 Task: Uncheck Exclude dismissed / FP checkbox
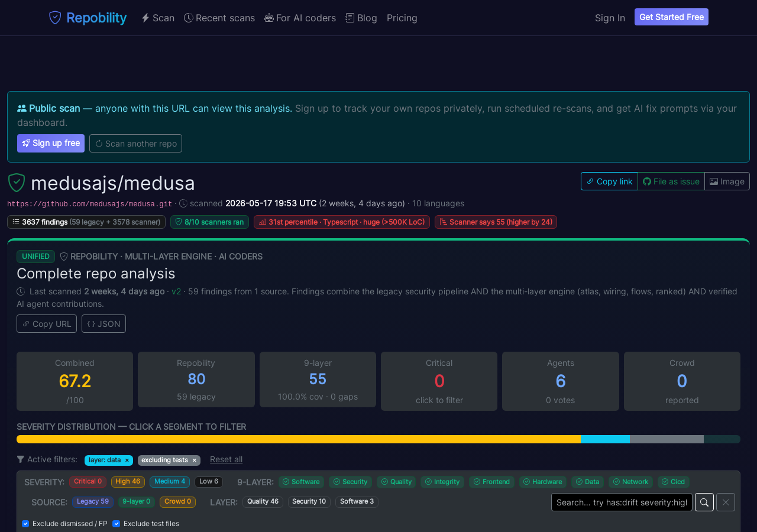(x=25, y=524)
